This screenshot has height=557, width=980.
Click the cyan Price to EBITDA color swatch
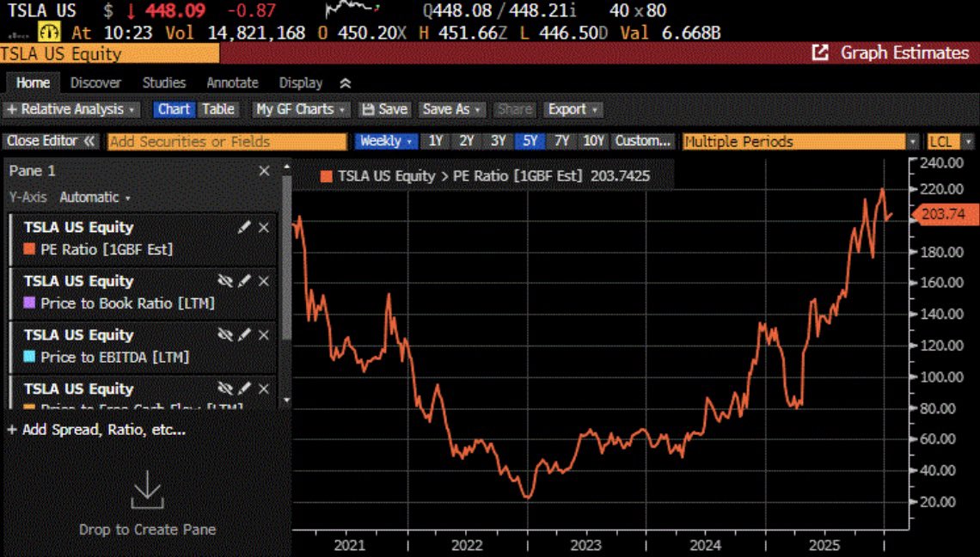[x=28, y=357]
